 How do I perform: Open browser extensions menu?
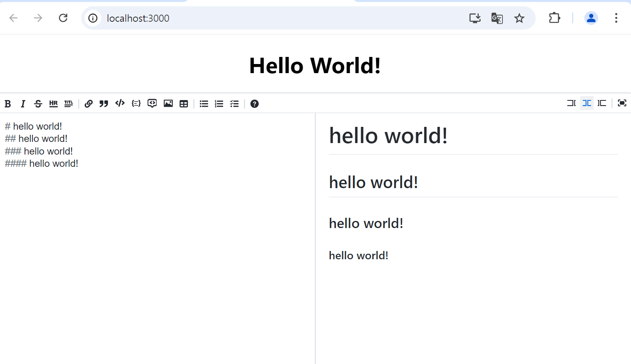pos(554,18)
